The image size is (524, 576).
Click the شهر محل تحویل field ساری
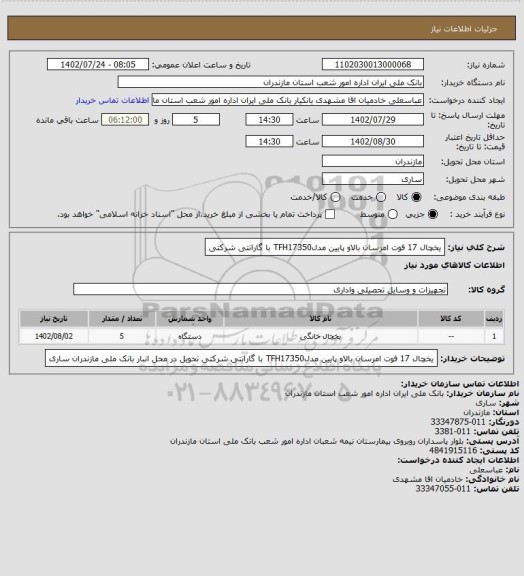point(373,179)
